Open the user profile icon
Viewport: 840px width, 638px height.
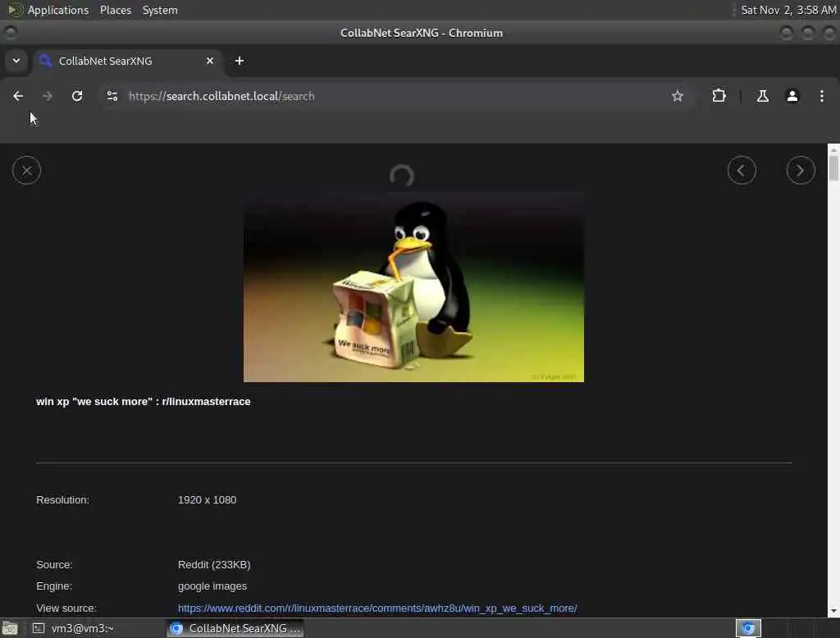point(792,96)
